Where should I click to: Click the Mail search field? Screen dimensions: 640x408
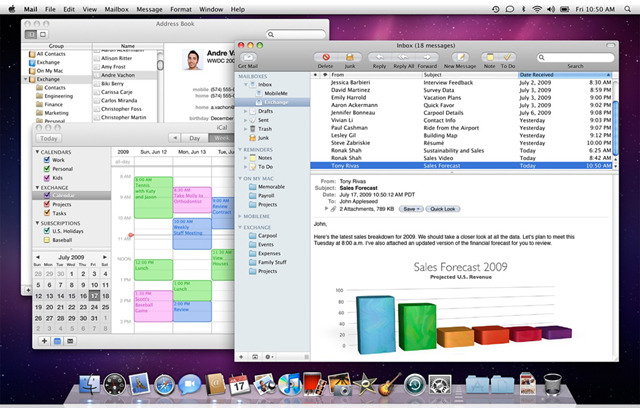[x=575, y=58]
